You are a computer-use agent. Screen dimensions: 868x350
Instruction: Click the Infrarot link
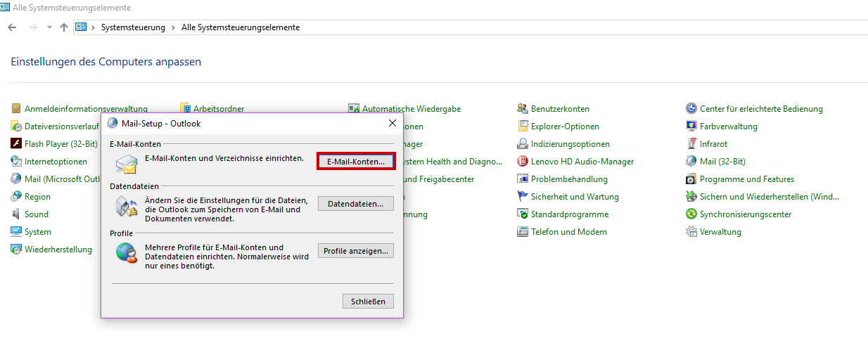pos(714,144)
